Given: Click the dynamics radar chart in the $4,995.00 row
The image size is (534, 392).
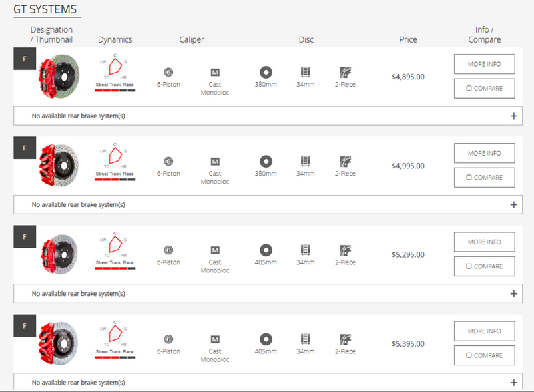Looking at the screenshot, I should pos(115,156).
